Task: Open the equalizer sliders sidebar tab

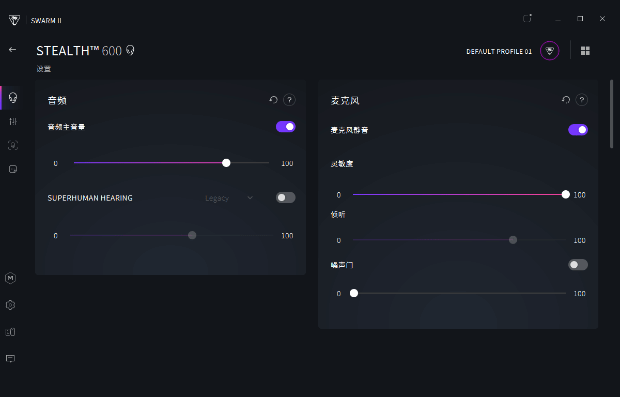Action: coord(13,121)
